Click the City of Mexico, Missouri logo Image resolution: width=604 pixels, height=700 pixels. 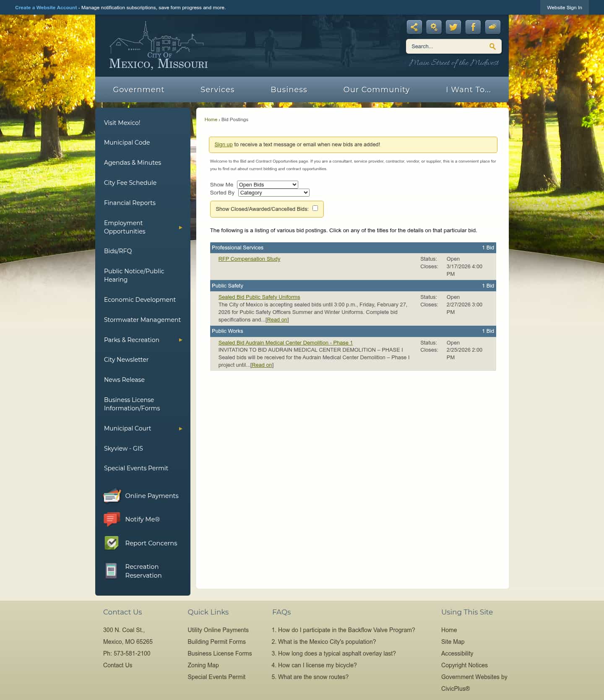point(158,46)
